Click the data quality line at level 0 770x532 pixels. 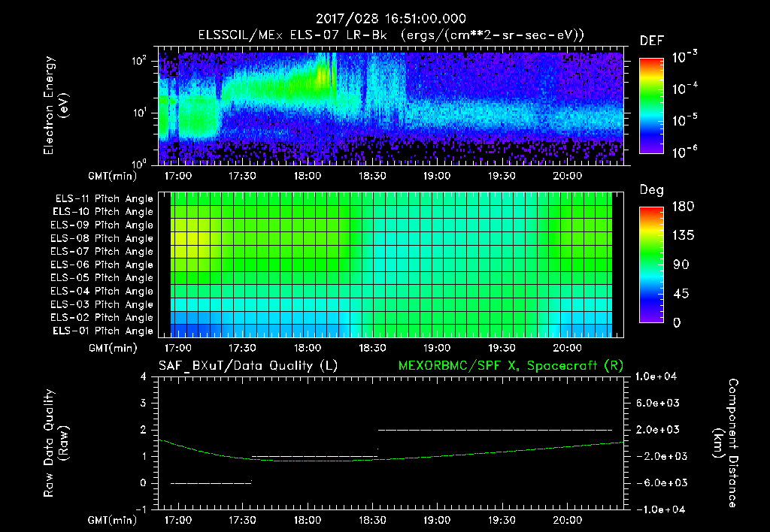coord(211,483)
